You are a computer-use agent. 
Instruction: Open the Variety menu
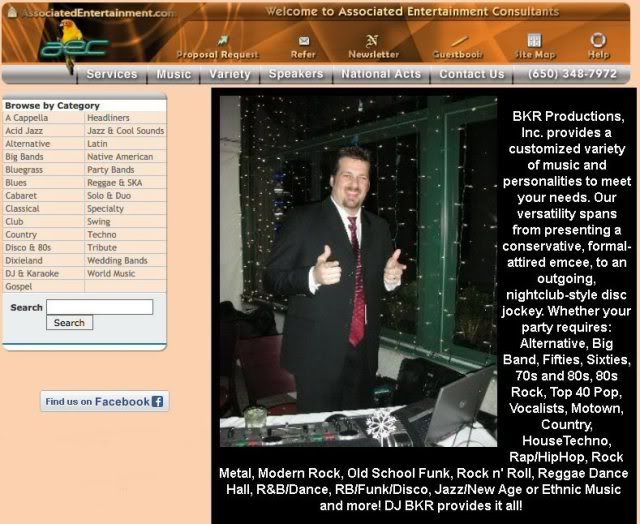click(x=230, y=74)
